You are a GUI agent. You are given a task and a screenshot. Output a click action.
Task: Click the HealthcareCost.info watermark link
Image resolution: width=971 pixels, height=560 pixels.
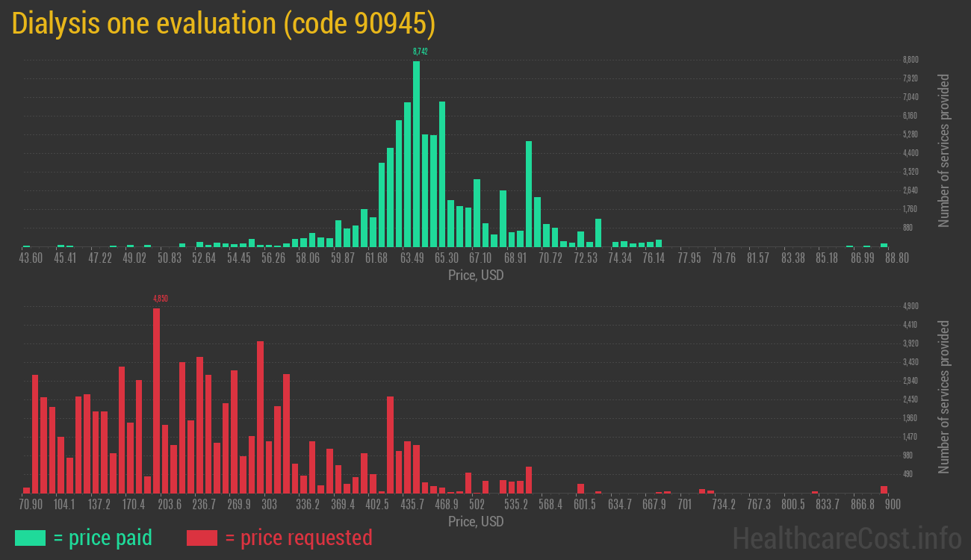click(846, 538)
